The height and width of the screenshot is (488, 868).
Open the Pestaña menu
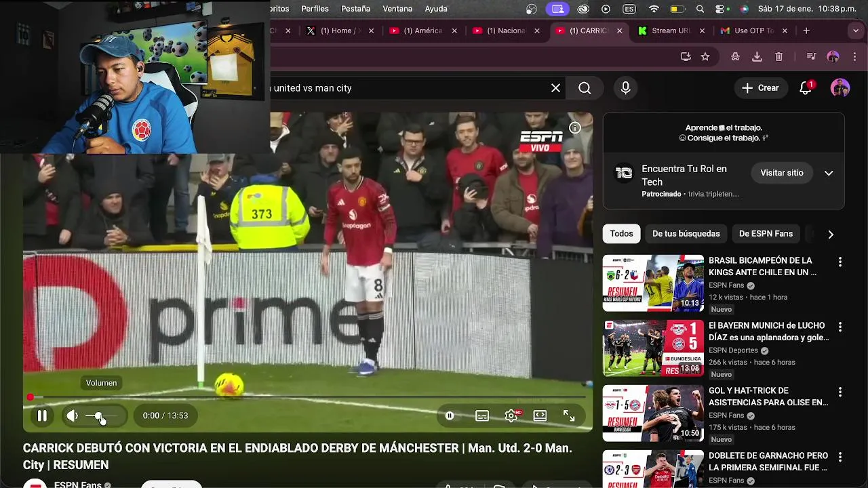coord(355,9)
